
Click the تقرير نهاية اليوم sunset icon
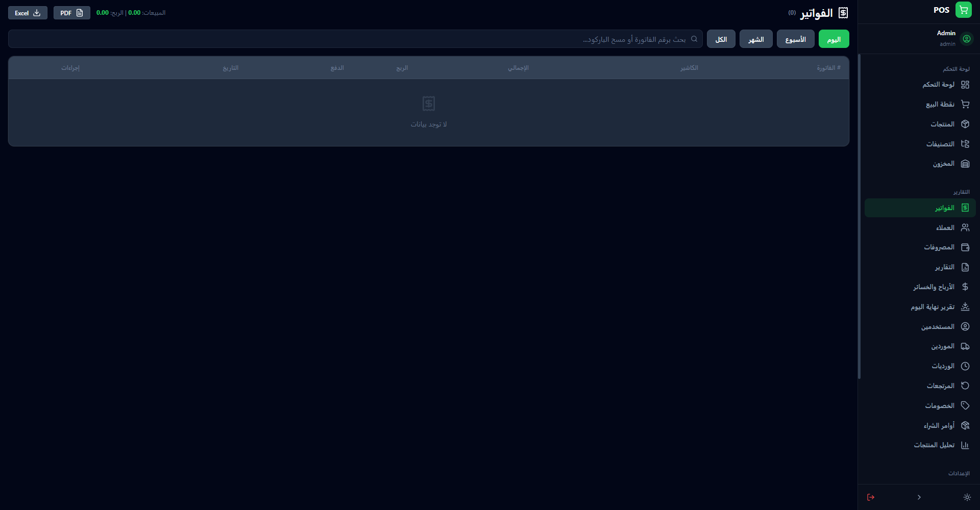[x=965, y=307]
